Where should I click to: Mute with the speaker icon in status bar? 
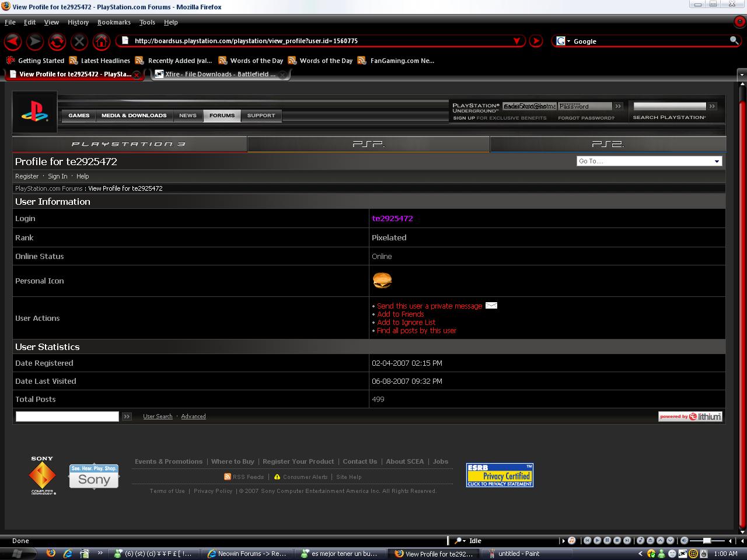[684, 541]
